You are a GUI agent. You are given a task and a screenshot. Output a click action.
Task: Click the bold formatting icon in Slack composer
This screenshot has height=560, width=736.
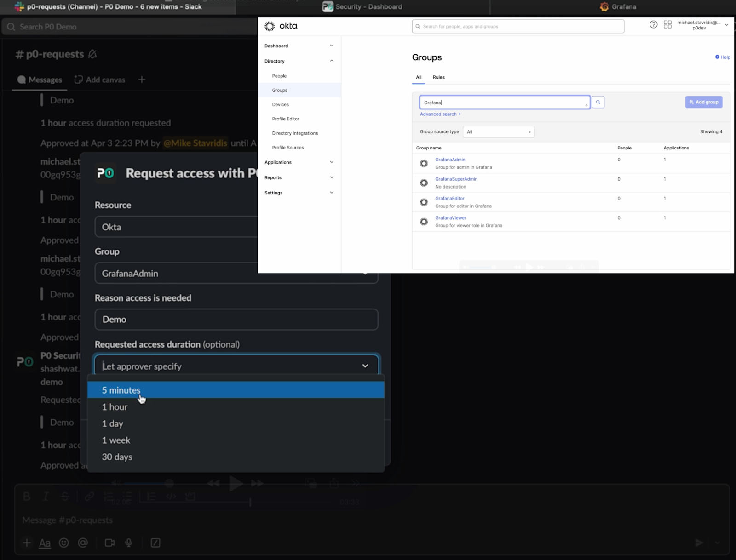[26, 497]
